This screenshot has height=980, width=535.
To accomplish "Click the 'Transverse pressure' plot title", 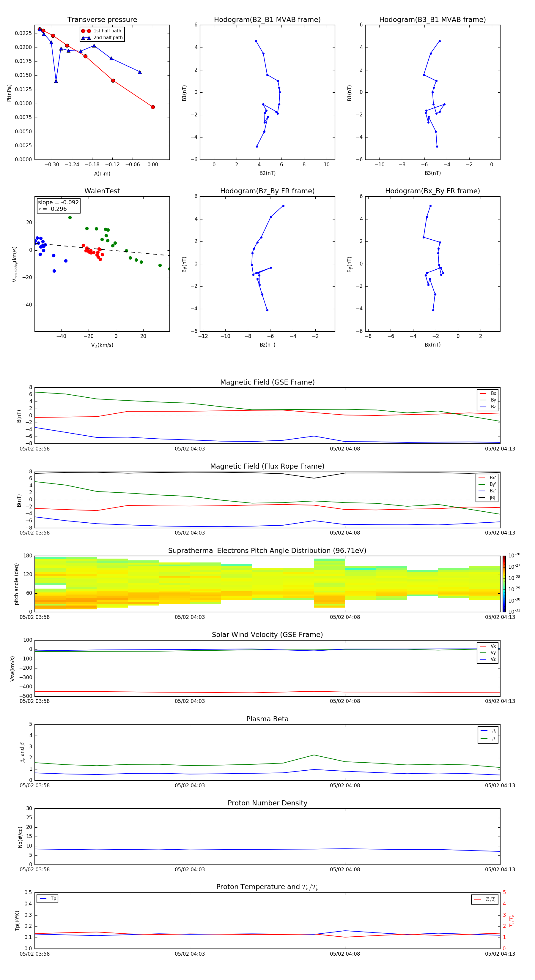I will [102, 20].
